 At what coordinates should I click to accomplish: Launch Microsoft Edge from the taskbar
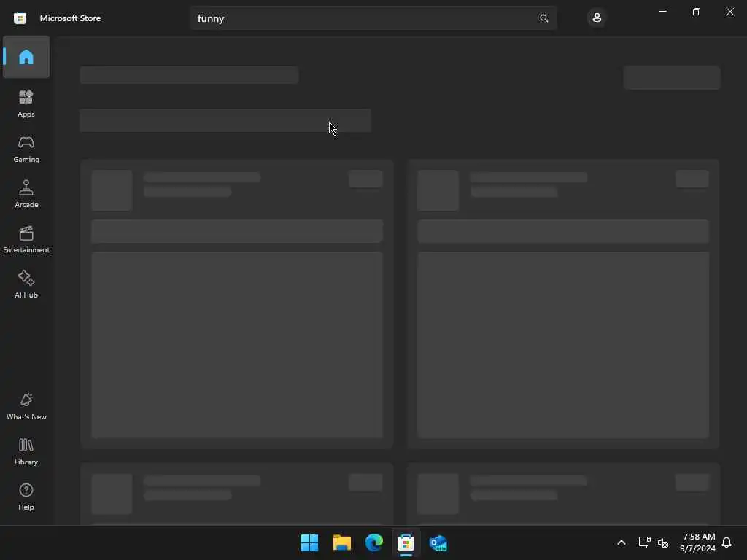pyautogui.click(x=374, y=542)
